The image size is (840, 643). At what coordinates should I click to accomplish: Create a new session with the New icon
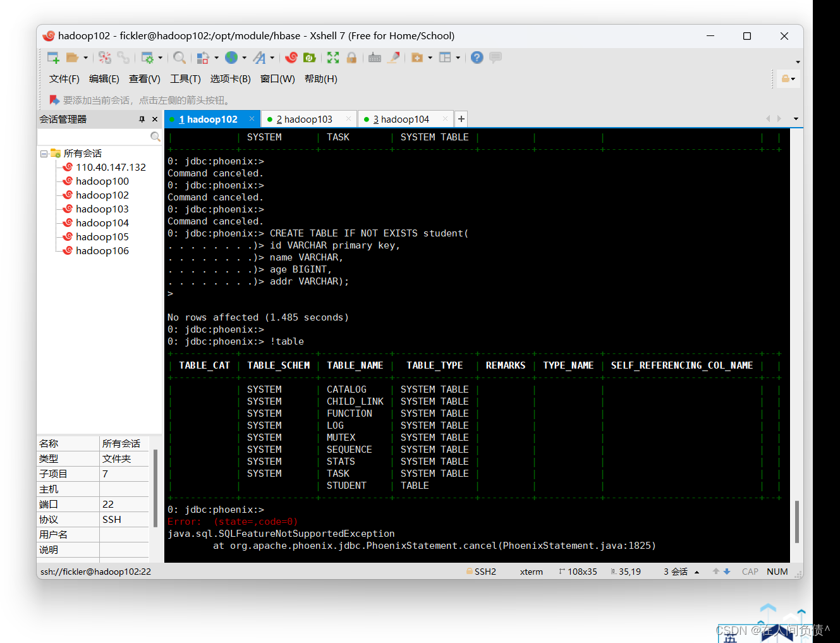pyautogui.click(x=53, y=58)
